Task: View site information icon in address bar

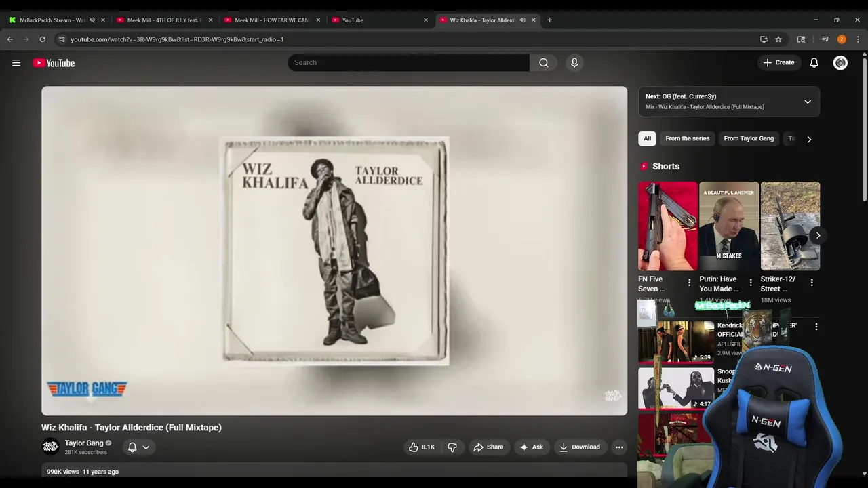Action: coord(62,39)
